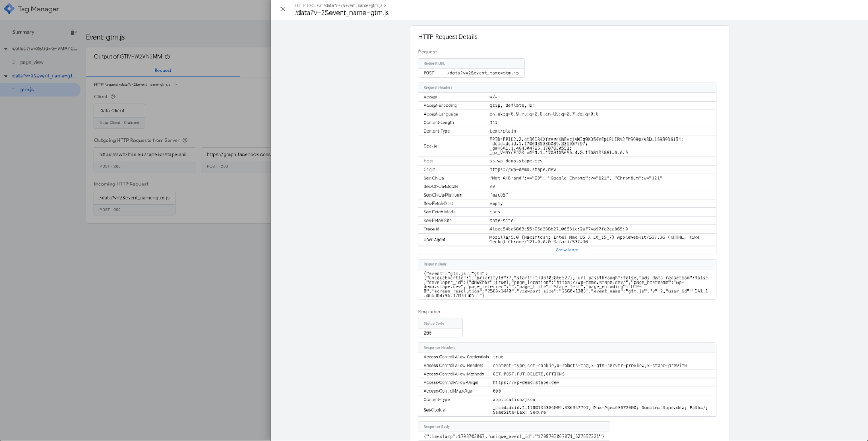Screen dimensions: 868x441
Task: Click the Content-Length value 441
Action: click(x=493, y=123)
